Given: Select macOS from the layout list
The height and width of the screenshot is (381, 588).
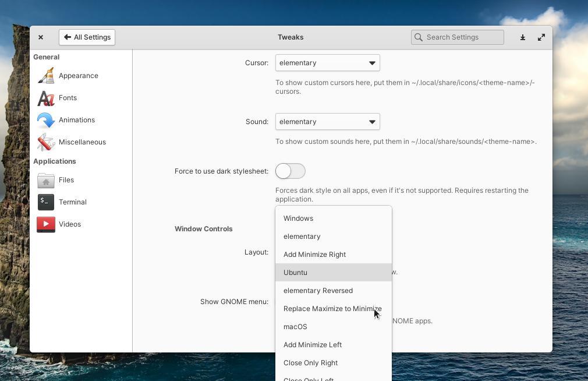Looking at the screenshot, I should (295, 326).
